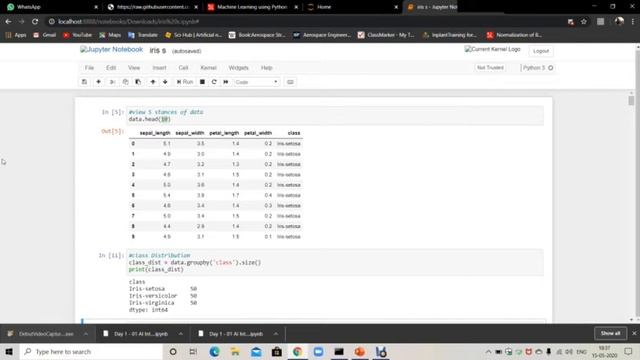Open Microsoft Edge from taskbar
The height and width of the screenshot is (360, 640).
[214, 351]
